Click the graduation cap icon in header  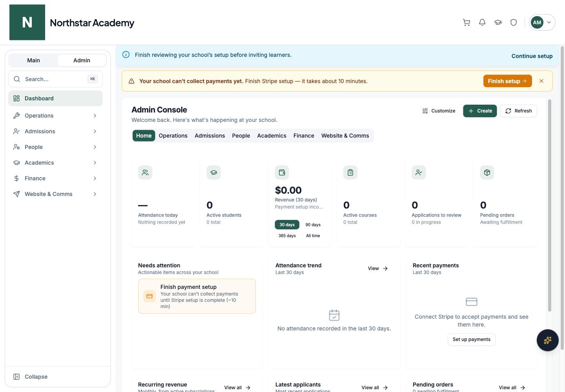click(498, 22)
